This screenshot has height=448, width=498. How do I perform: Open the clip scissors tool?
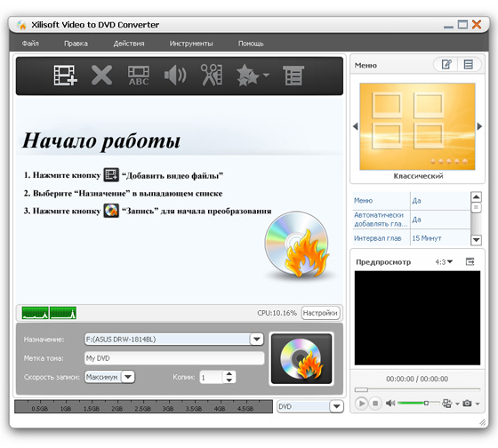212,76
